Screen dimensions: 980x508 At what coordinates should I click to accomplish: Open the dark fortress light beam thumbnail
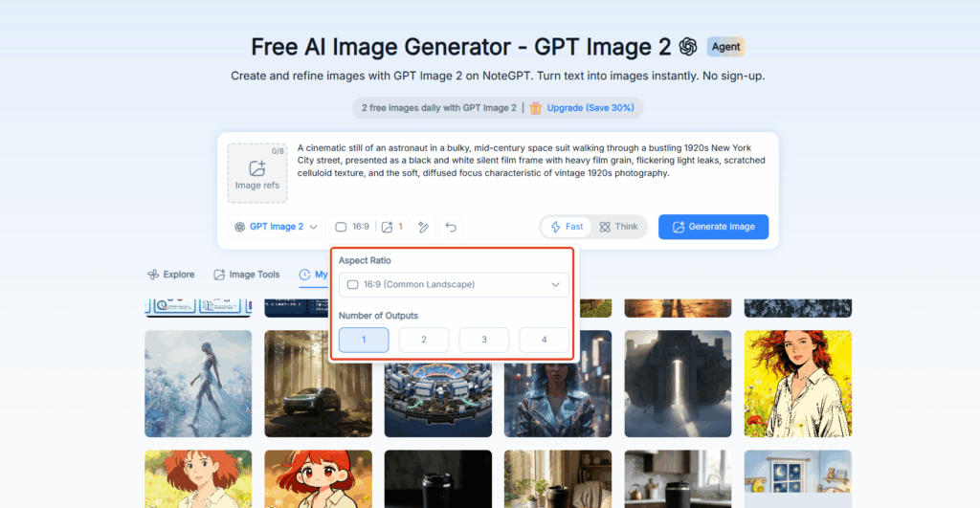tap(678, 384)
